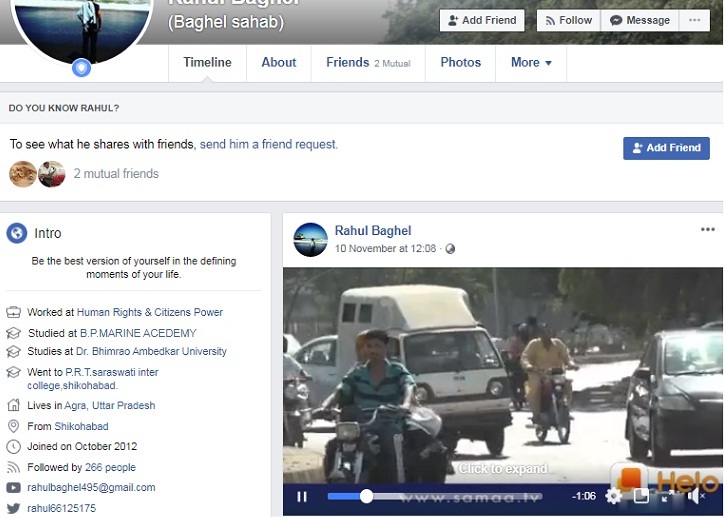Screen dimensions: 724x521
Task: Click the blue Add Friend button
Action: (x=666, y=148)
